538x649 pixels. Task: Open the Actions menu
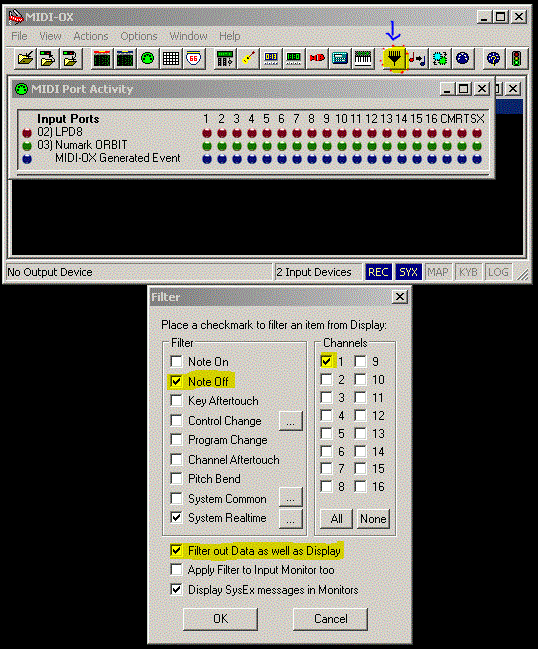coord(91,36)
